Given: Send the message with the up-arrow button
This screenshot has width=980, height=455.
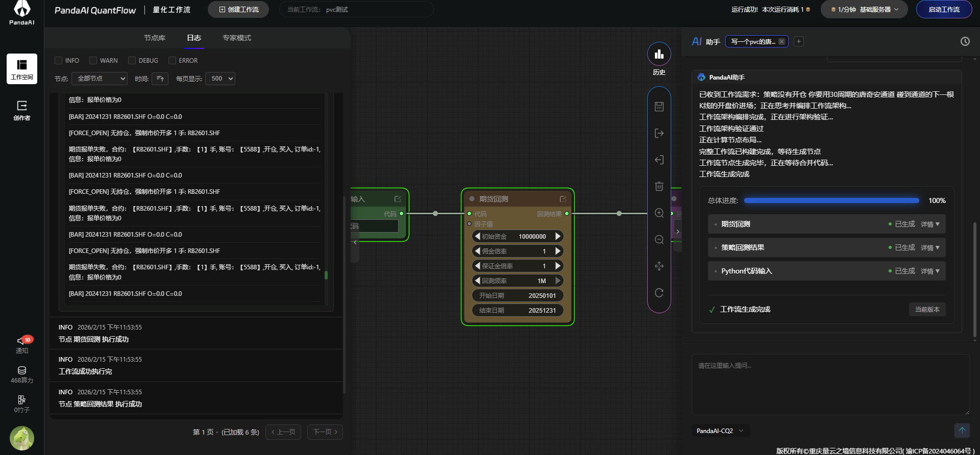Looking at the screenshot, I should pyautogui.click(x=962, y=431).
